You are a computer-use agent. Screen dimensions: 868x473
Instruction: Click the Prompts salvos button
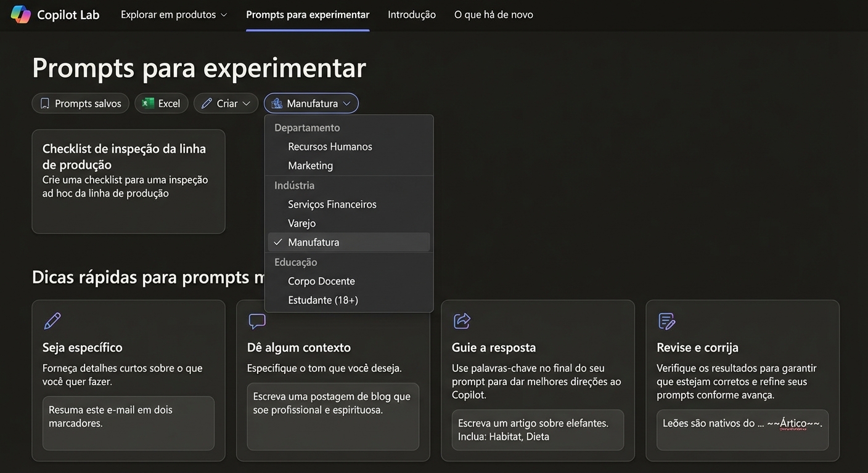point(80,103)
